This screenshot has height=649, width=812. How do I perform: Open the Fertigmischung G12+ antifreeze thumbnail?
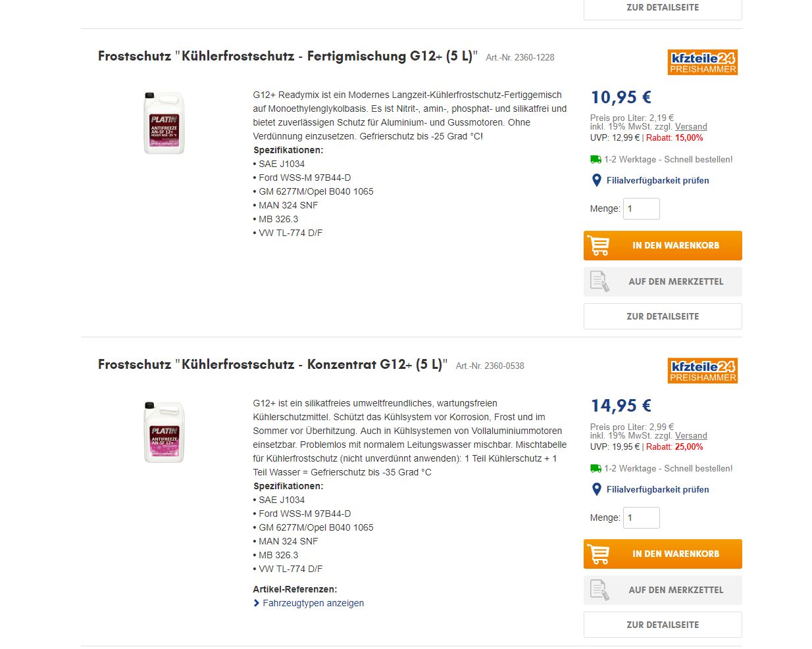[x=164, y=124]
